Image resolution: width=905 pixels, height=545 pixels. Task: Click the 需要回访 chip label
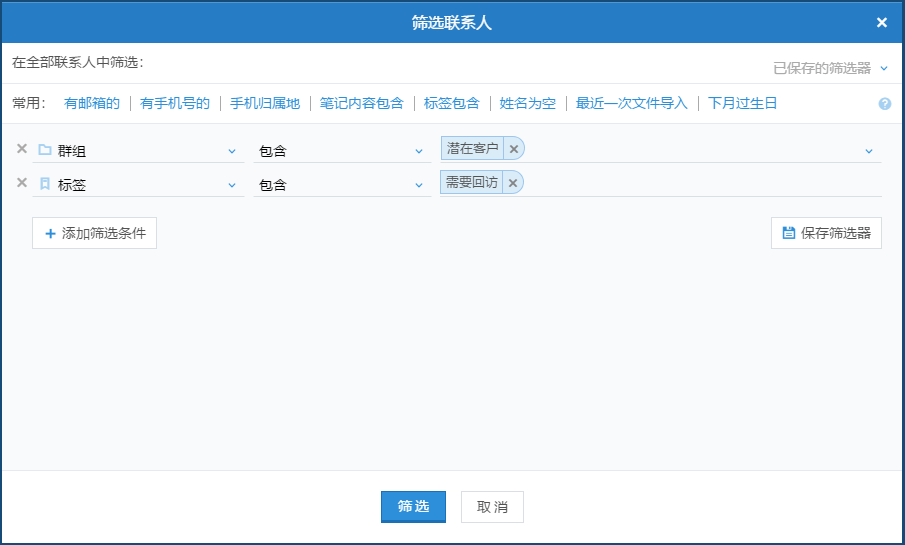(472, 182)
